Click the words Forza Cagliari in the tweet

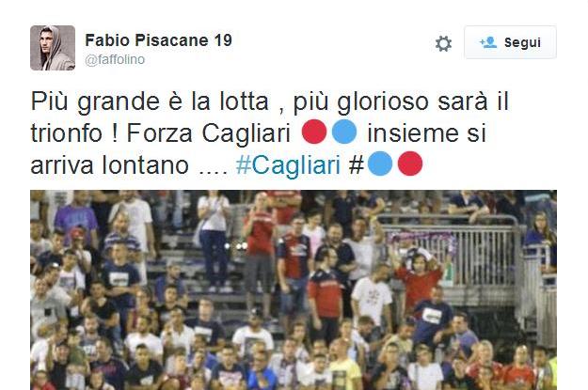click(209, 133)
